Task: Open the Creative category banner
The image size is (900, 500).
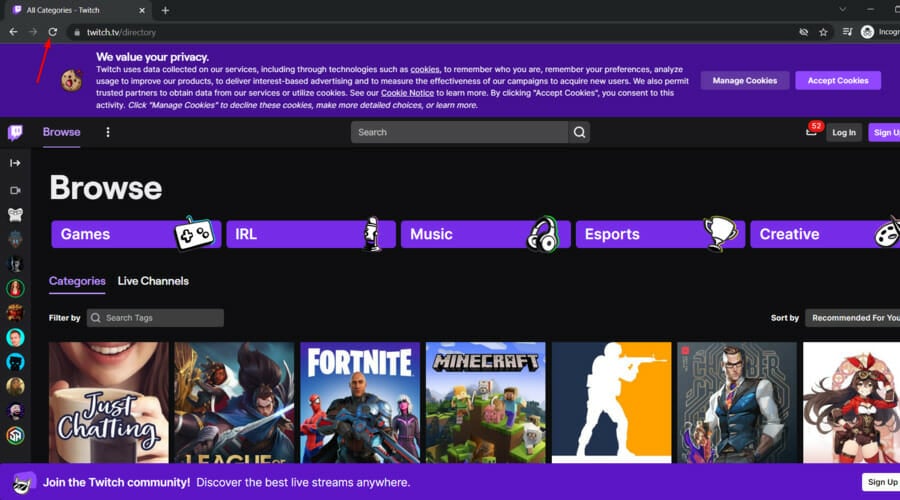Action: pos(825,234)
